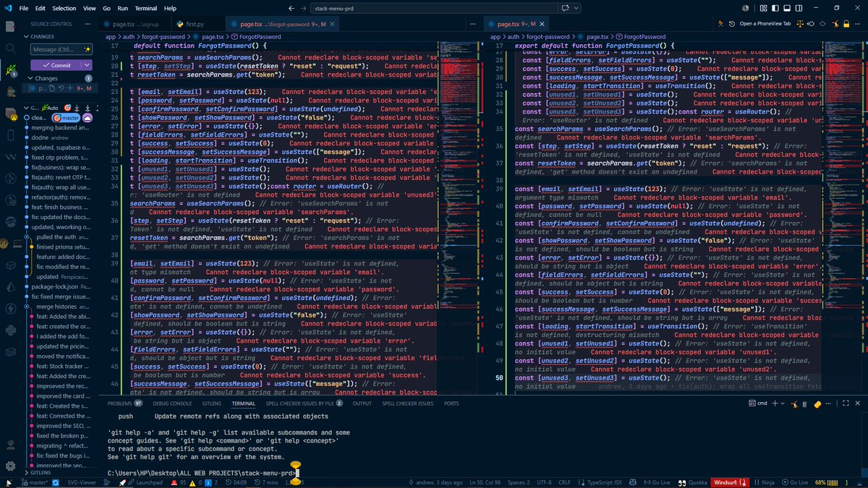Viewport: 868px width, 488px height.
Task: Open the Source Control activity bar icon
Action: click(x=11, y=71)
